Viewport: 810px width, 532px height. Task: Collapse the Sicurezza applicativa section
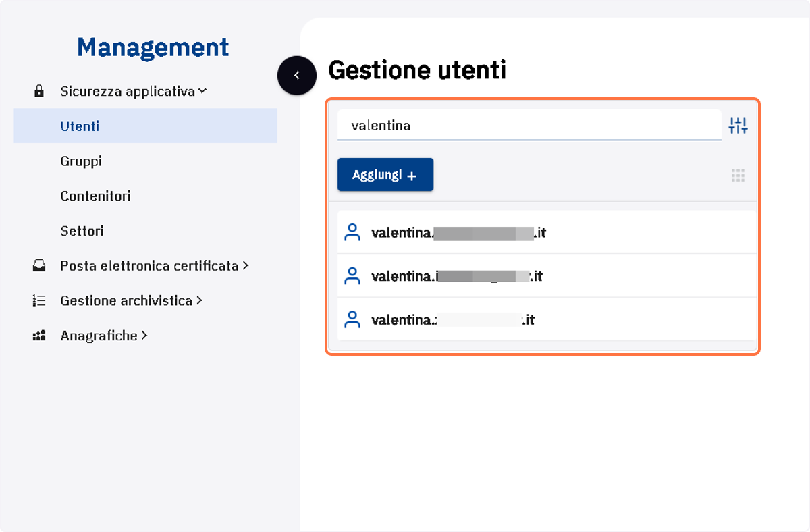coord(133,91)
